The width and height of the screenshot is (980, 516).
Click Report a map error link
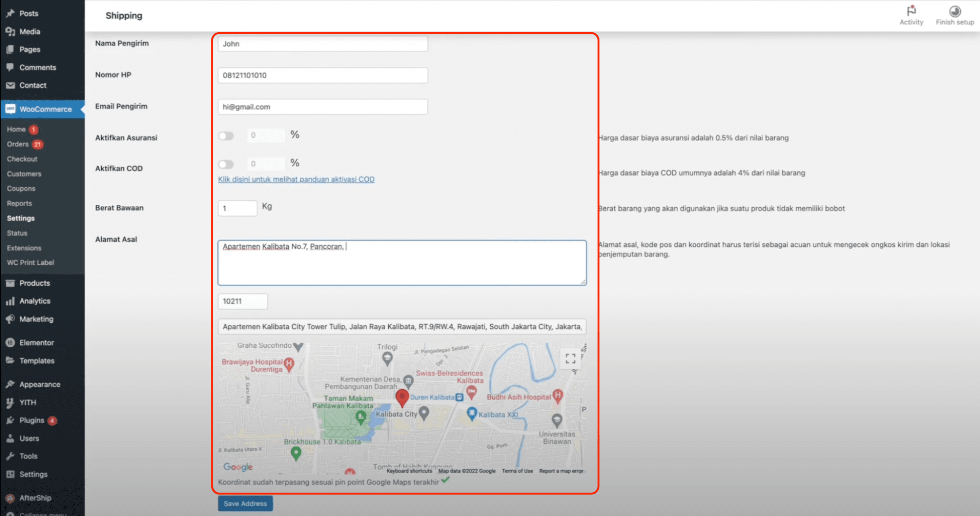coord(561,471)
